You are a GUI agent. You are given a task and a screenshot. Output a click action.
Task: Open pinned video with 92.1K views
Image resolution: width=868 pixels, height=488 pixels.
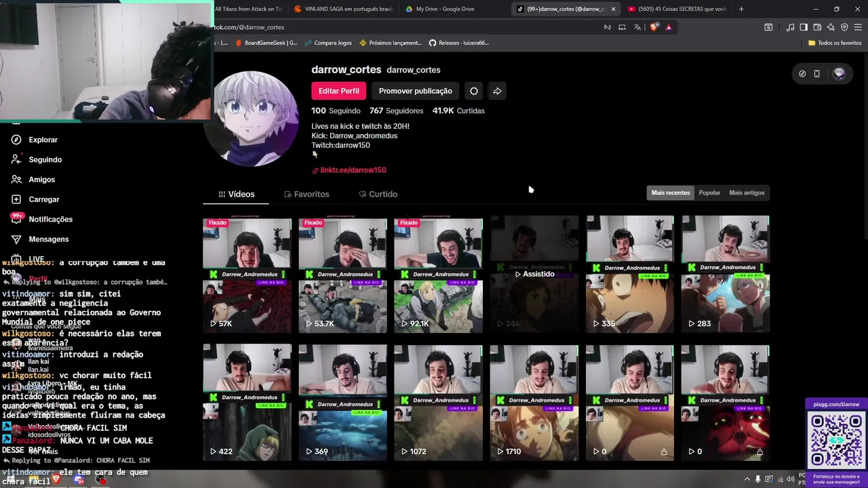438,274
